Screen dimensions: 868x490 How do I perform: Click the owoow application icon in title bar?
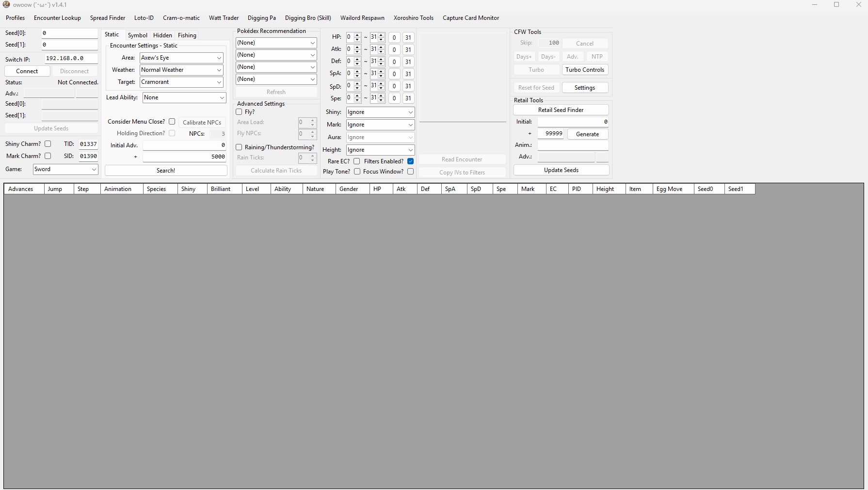coord(6,4)
